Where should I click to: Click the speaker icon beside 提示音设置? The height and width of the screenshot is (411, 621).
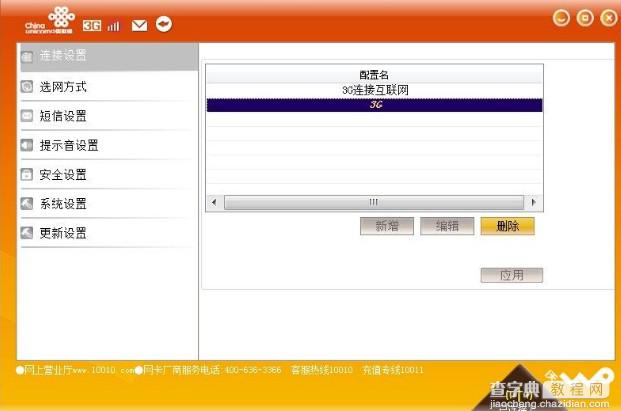pyautogui.click(x=27, y=145)
